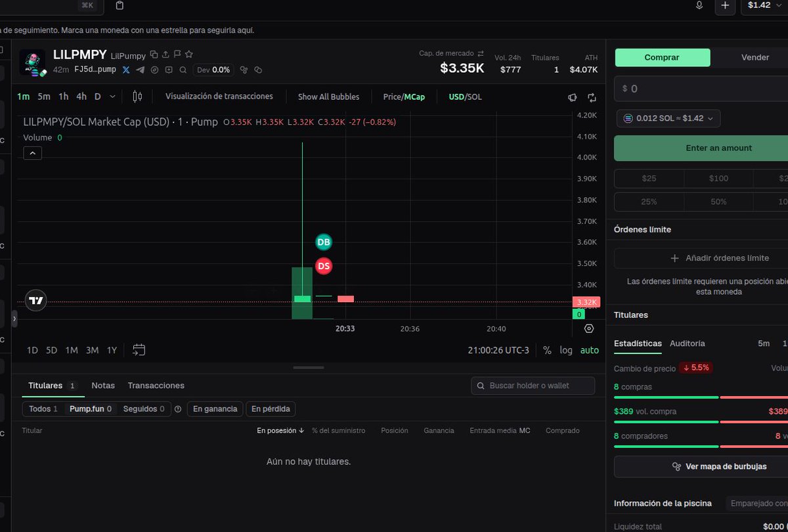The height and width of the screenshot is (532, 788).
Task: Open the $1.42 wallet balance dropdown
Action: 764,5
